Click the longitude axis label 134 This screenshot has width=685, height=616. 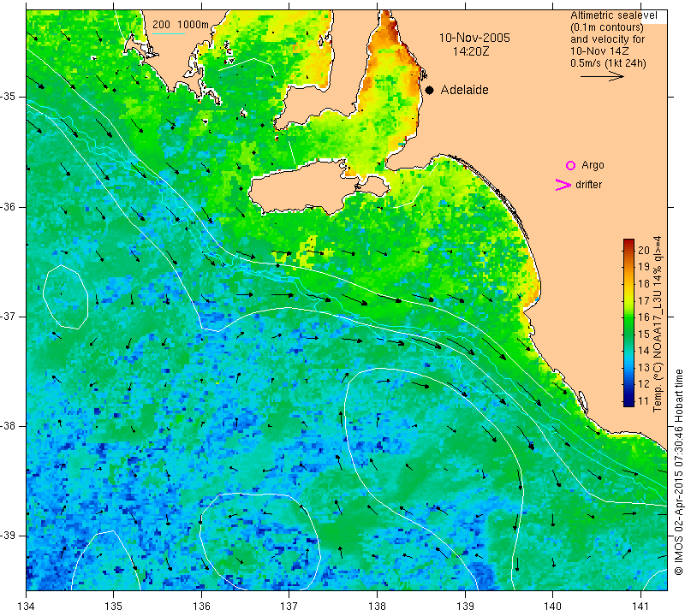coord(27,607)
